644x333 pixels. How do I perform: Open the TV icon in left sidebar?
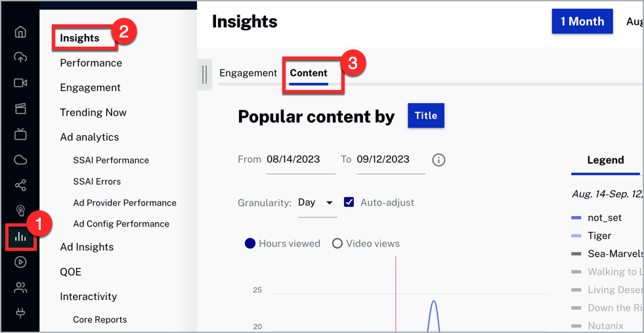pos(20,134)
